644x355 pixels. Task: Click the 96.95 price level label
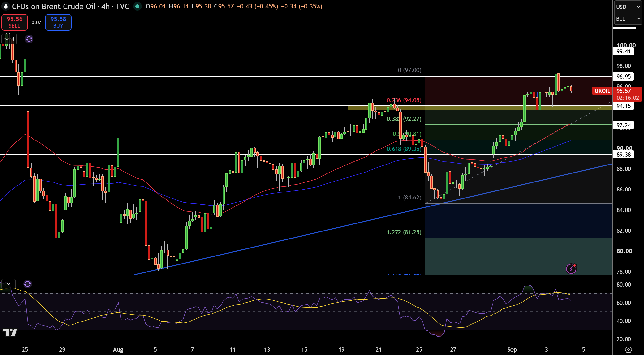click(x=623, y=77)
